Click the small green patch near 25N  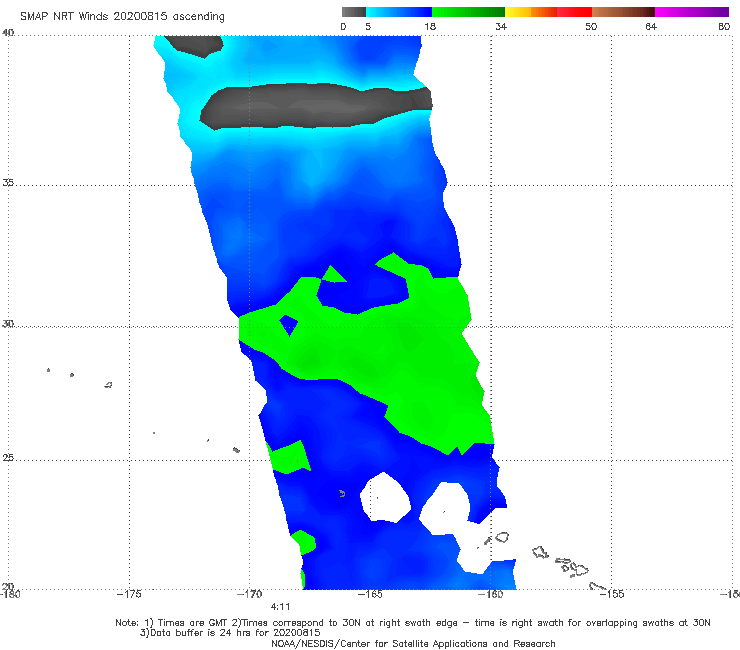[x=290, y=457]
